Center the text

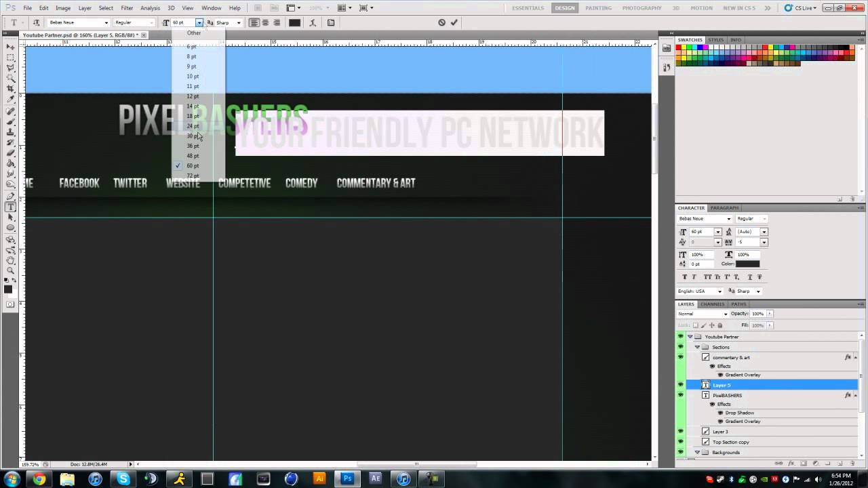click(x=265, y=22)
